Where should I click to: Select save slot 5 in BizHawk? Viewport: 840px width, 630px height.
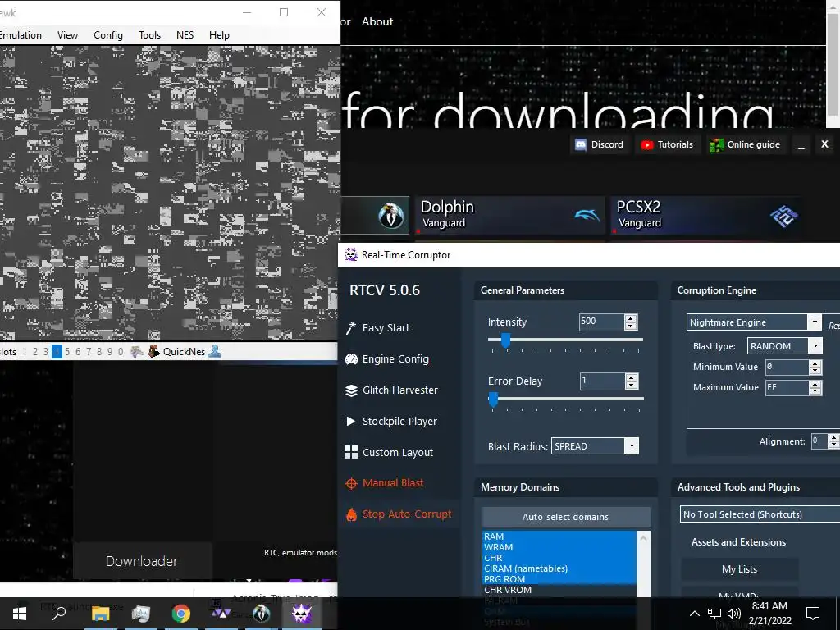(67, 351)
